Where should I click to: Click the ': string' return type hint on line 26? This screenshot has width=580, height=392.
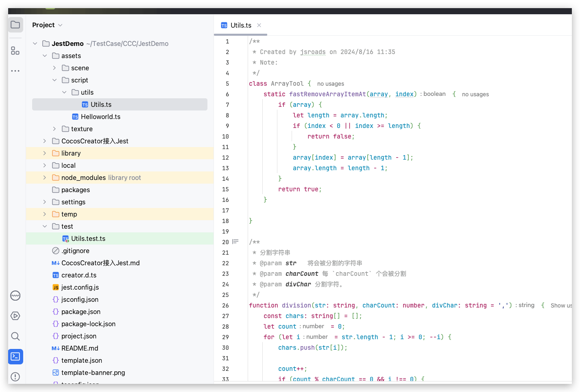pos(525,305)
